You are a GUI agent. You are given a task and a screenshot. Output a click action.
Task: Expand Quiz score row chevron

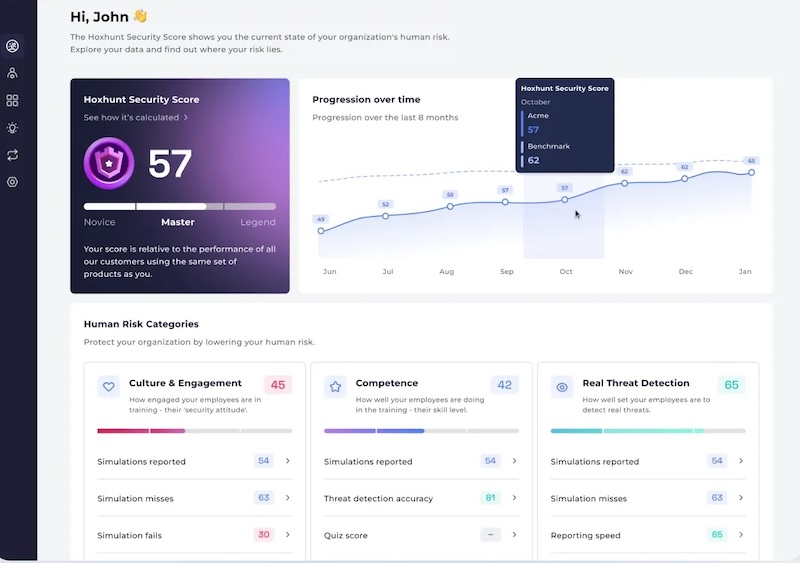(x=514, y=534)
